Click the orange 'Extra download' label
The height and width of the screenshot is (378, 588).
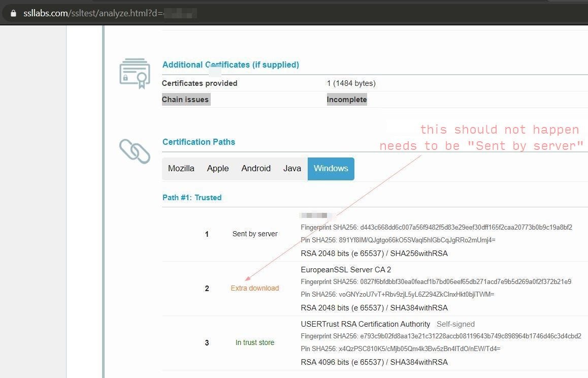[x=255, y=288]
